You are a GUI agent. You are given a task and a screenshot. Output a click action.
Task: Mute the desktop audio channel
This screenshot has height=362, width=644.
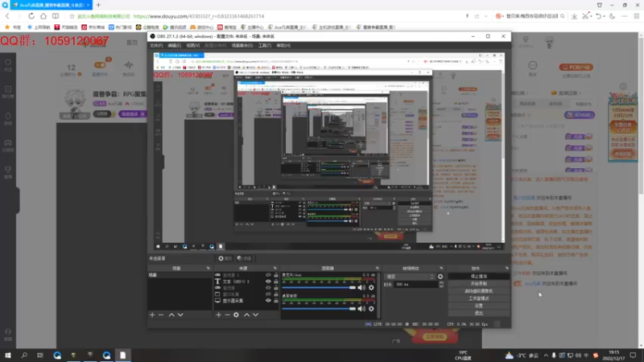361,309
